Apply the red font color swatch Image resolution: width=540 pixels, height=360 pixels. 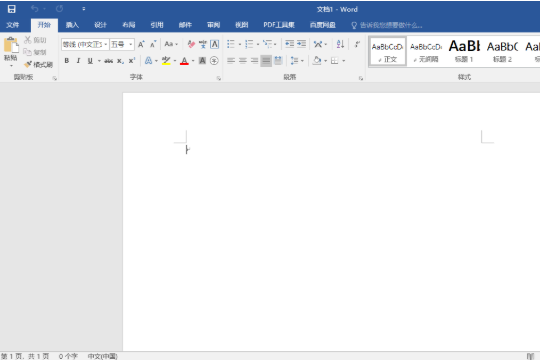click(x=184, y=61)
